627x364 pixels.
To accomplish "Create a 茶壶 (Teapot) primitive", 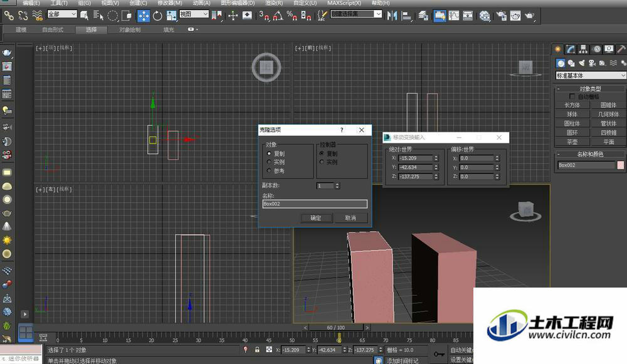I will point(572,142).
